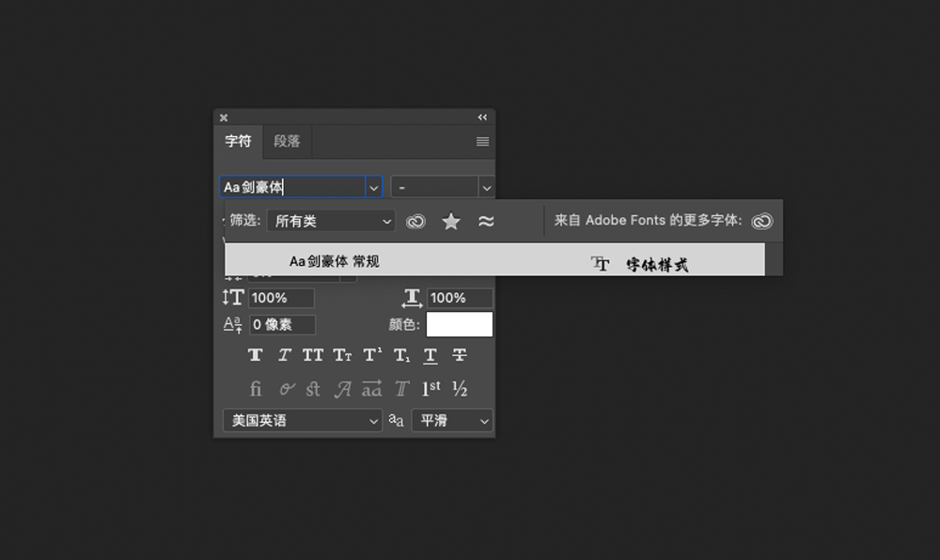Toggle Superscript

[x=372, y=355]
